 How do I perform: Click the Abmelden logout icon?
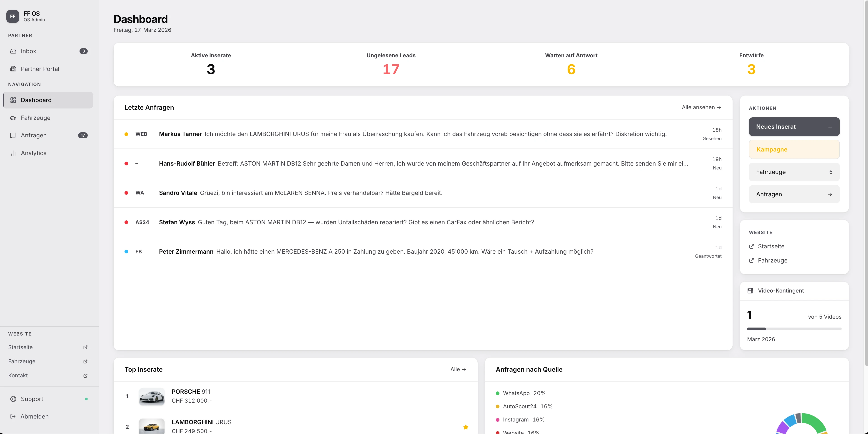tap(13, 416)
